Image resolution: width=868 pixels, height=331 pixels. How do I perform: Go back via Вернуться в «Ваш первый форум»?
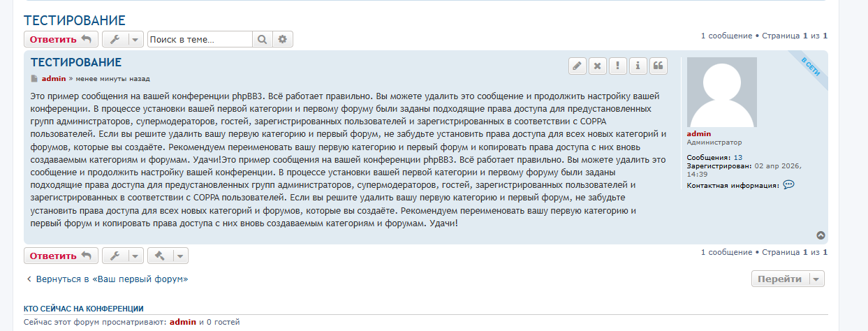(x=106, y=279)
